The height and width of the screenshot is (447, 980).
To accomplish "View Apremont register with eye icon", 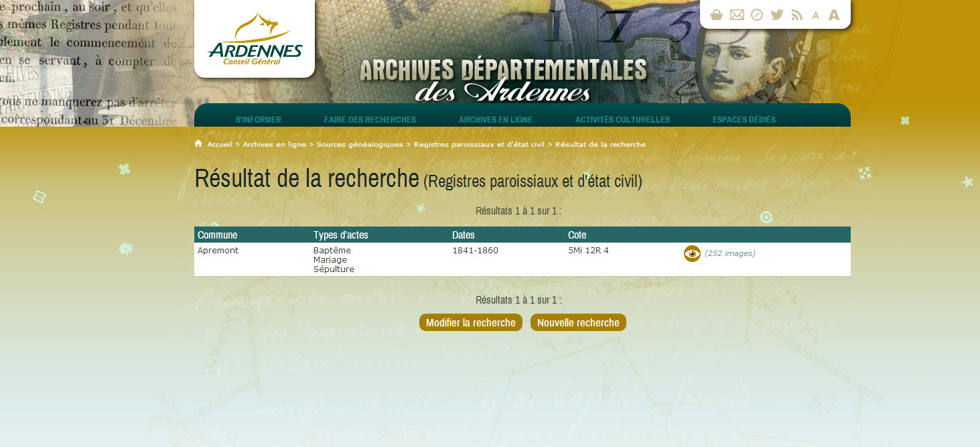I will pyautogui.click(x=692, y=253).
